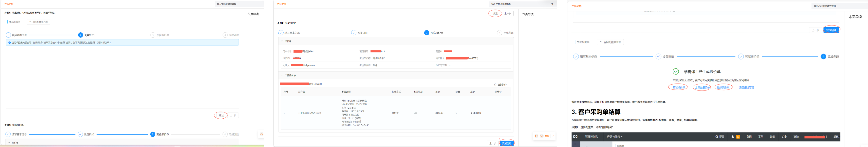Click the left panel document search field
868x147 pixels.
pyautogui.click(x=239, y=4)
